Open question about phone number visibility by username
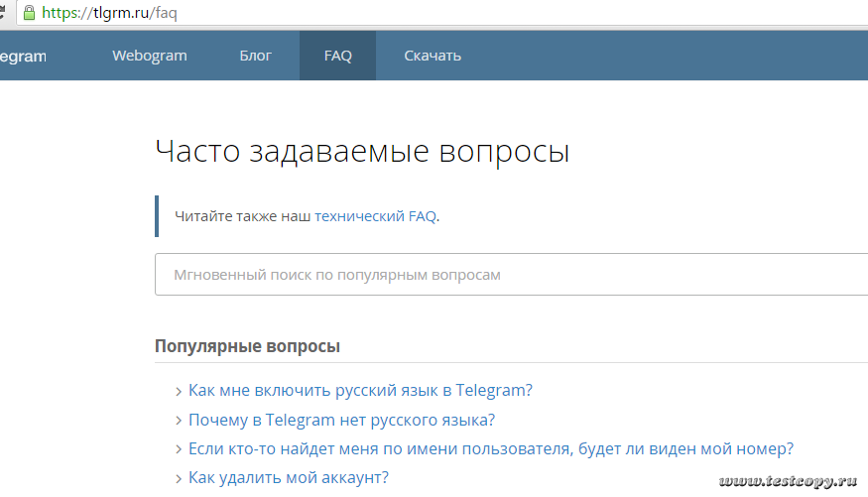This screenshot has width=868, height=497. [490, 448]
